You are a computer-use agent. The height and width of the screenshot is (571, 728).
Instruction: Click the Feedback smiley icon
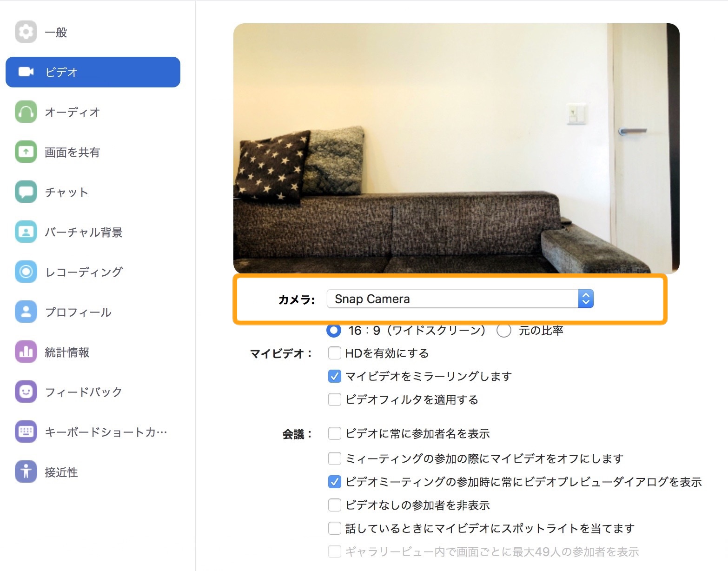click(x=26, y=392)
